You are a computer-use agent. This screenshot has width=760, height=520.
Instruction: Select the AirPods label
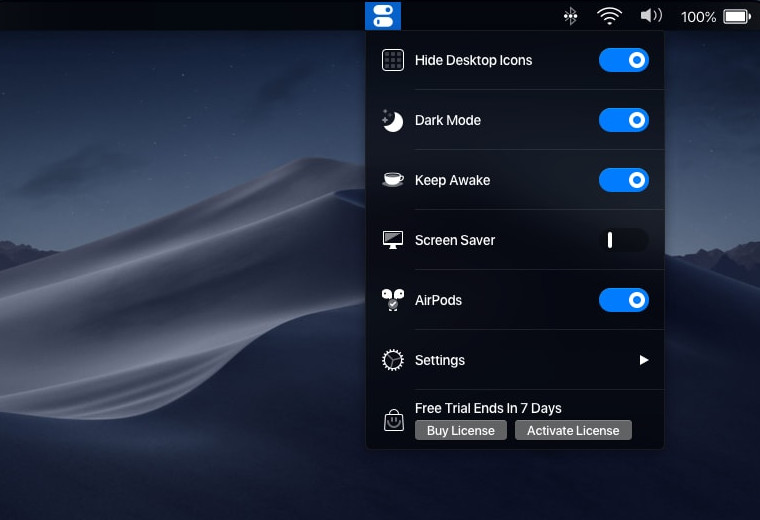[438, 300]
